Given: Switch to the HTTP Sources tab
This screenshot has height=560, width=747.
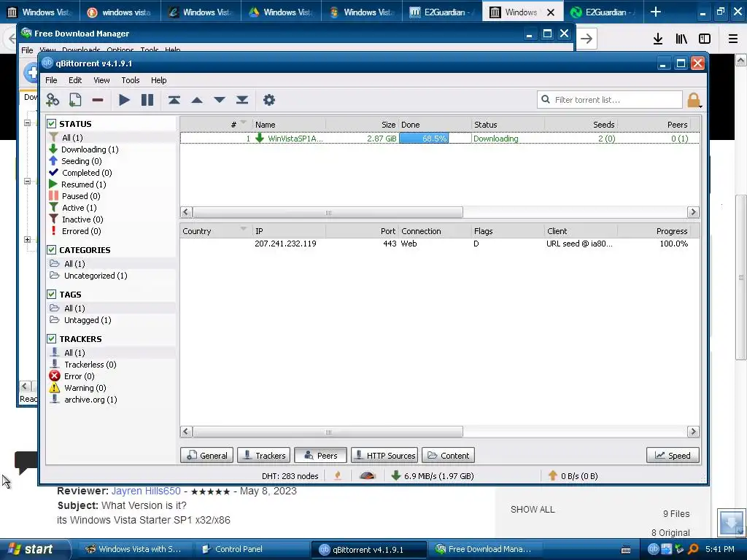Looking at the screenshot, I should 384,455.
